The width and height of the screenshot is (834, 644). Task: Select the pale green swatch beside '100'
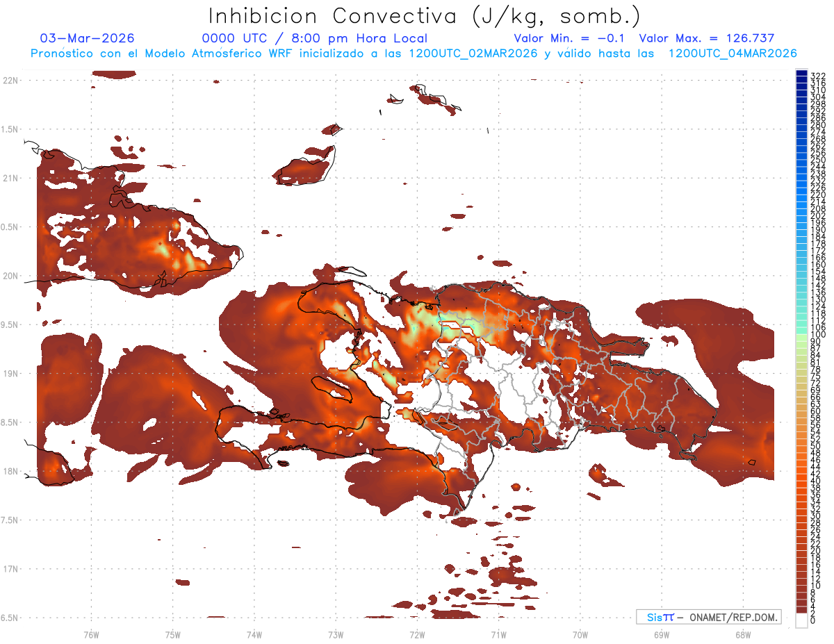802,338
